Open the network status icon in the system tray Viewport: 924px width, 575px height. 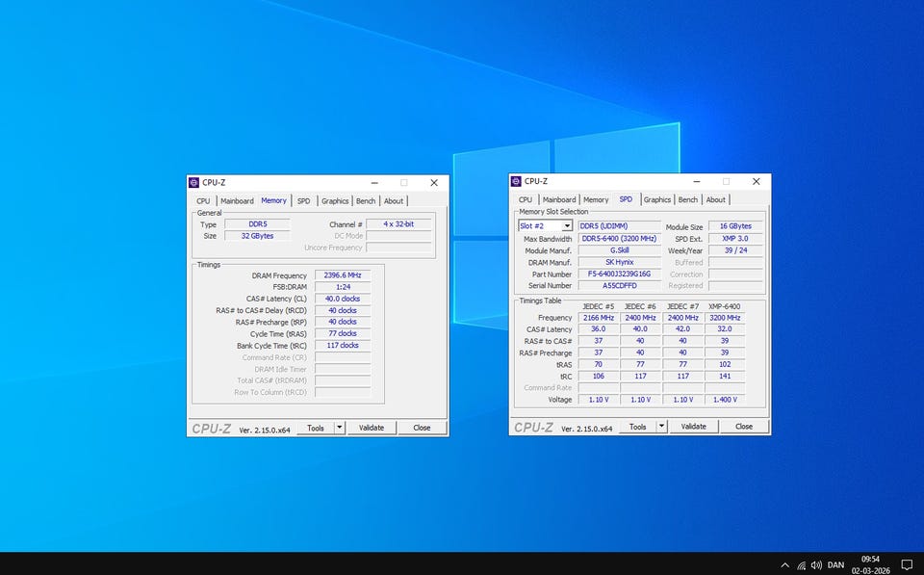pyautogui.click(x=801, y=564)
